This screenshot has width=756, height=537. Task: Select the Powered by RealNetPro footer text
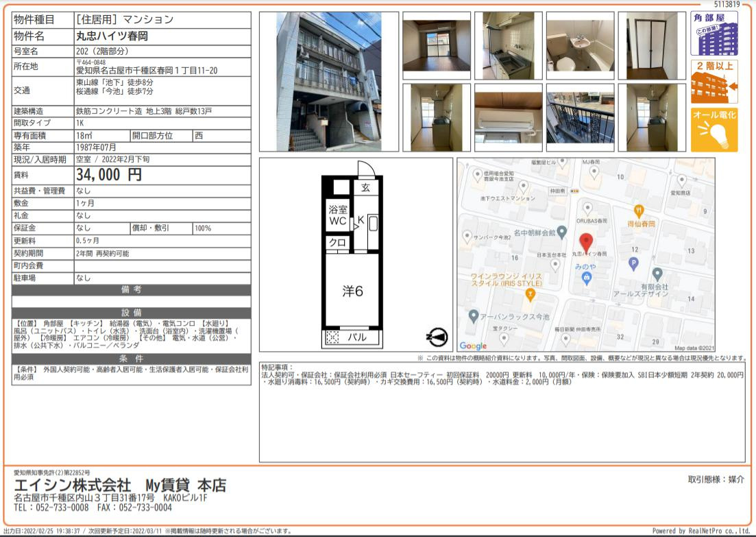(x=701, y=531)
